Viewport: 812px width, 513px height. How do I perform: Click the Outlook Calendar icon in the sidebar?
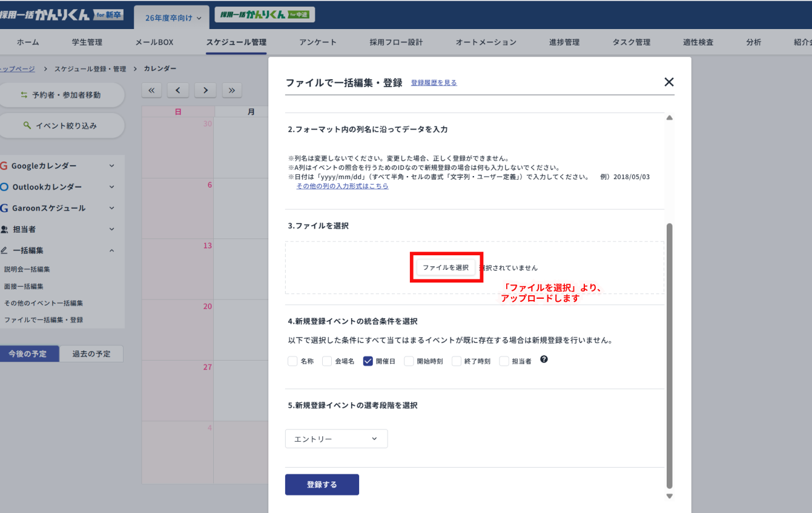point(5,186)
